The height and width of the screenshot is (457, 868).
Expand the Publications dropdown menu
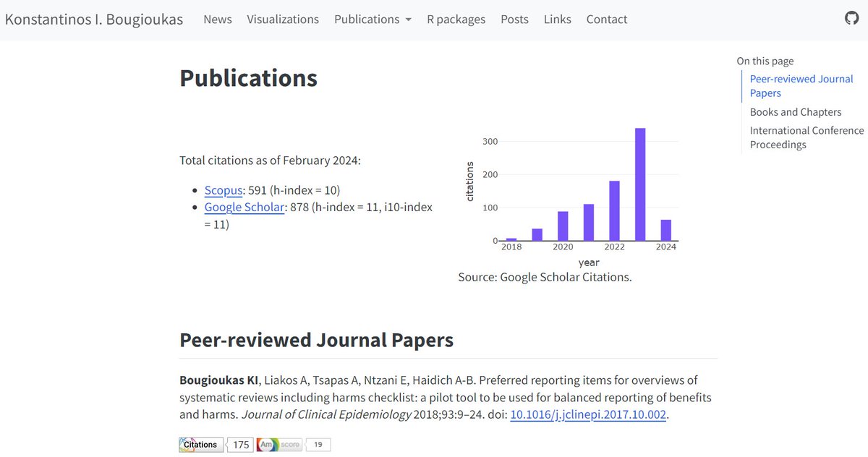point(373,20)
